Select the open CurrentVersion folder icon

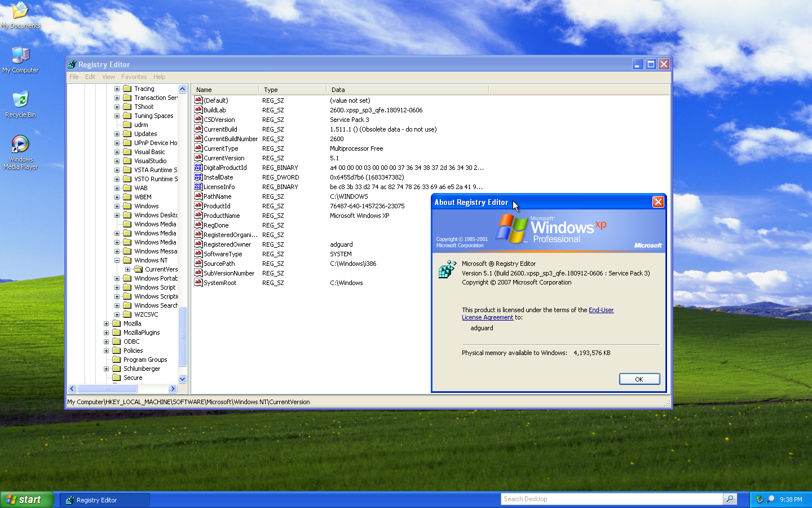click(x=138, y=269)
